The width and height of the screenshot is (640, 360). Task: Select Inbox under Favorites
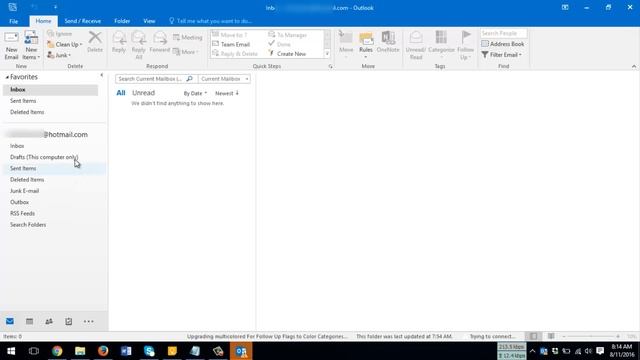(50, 90)
